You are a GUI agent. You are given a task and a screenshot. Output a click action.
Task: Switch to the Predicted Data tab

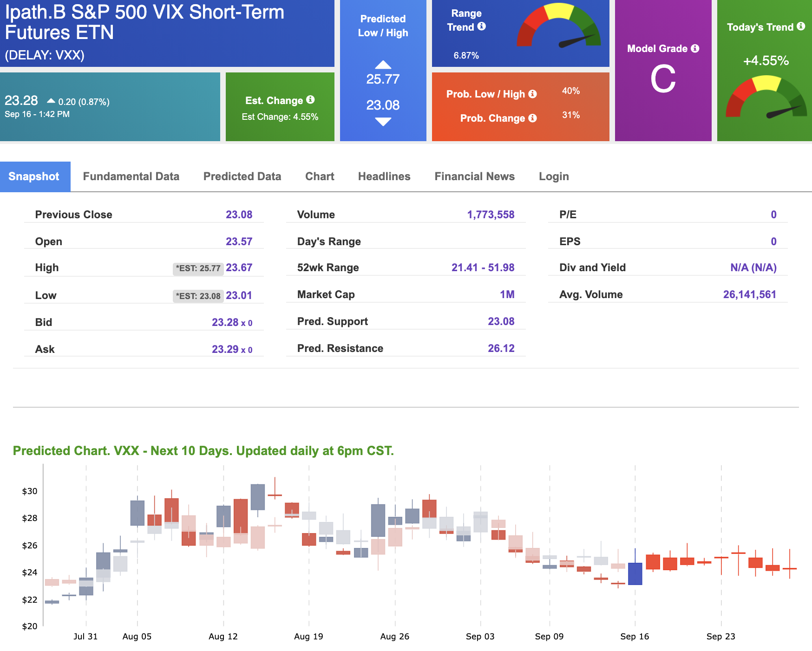tap(242, 176)
